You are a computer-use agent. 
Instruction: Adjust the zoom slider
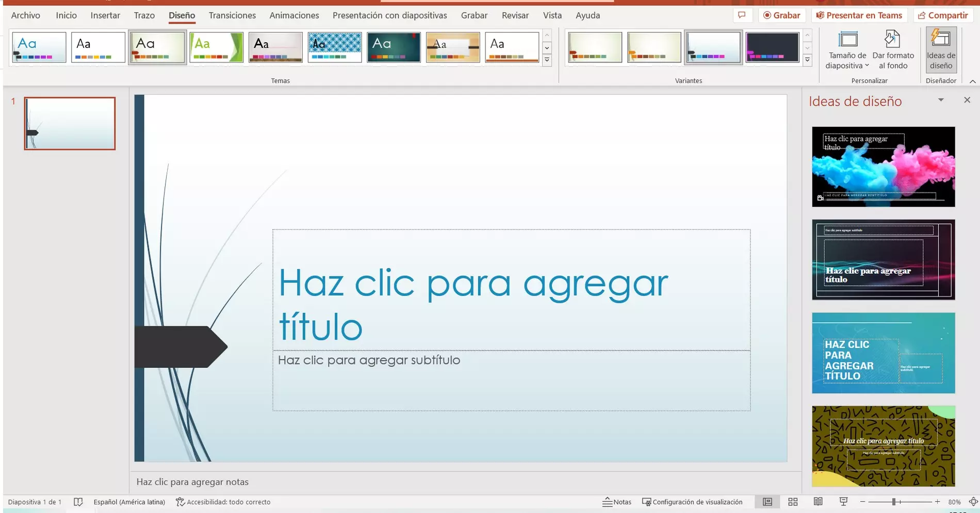pyautogui.click(x=894, y=502)
